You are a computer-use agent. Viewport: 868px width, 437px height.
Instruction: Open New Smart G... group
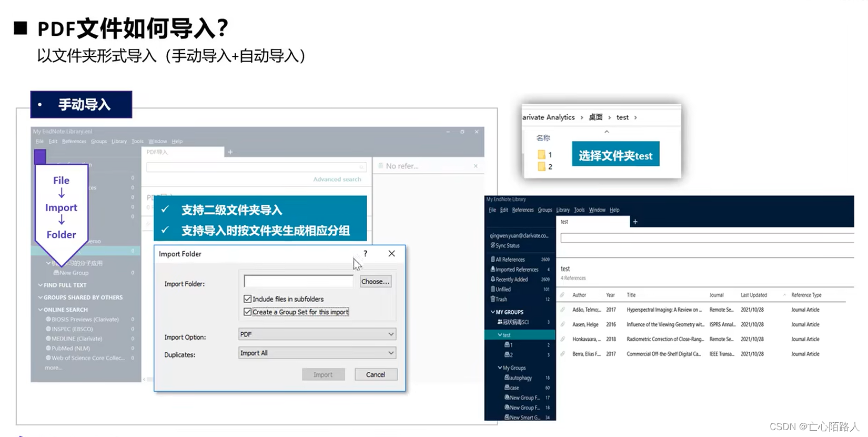click(x=522, y=418)
